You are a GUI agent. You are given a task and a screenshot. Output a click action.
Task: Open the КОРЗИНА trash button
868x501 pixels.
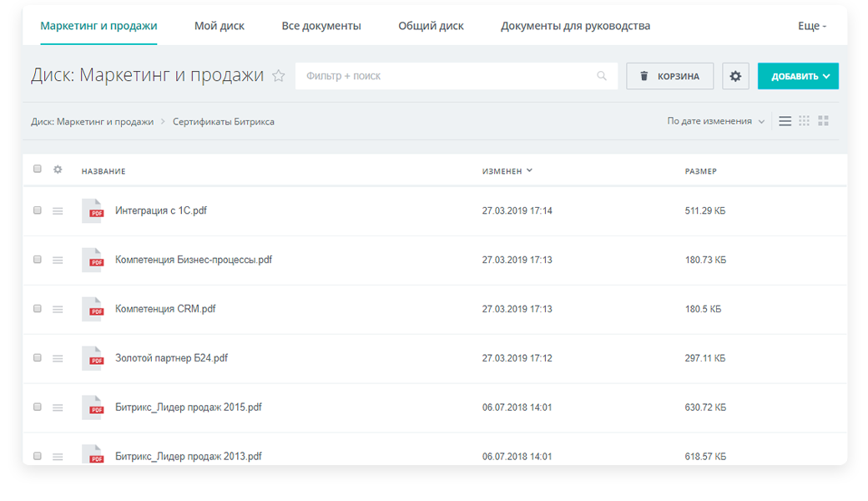tap(670, 76)
